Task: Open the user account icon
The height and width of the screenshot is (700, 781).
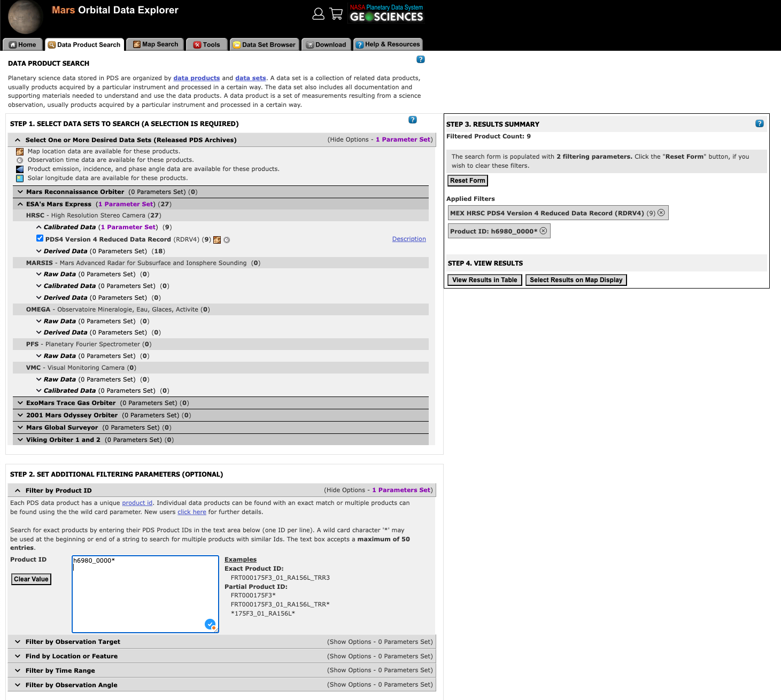Action: click(318, 14)
